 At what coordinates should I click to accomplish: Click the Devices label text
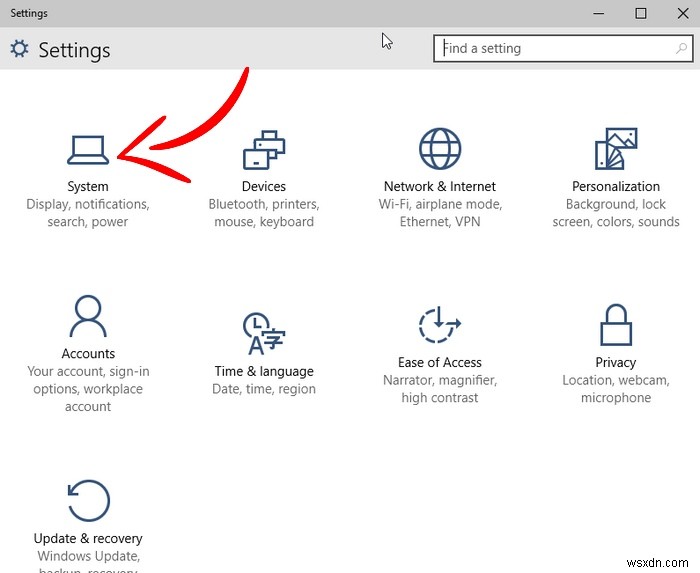pos(264,186)
